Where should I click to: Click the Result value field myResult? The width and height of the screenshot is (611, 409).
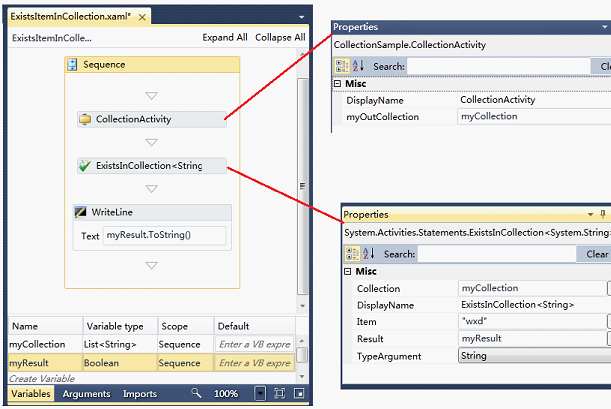coord(532,338)
